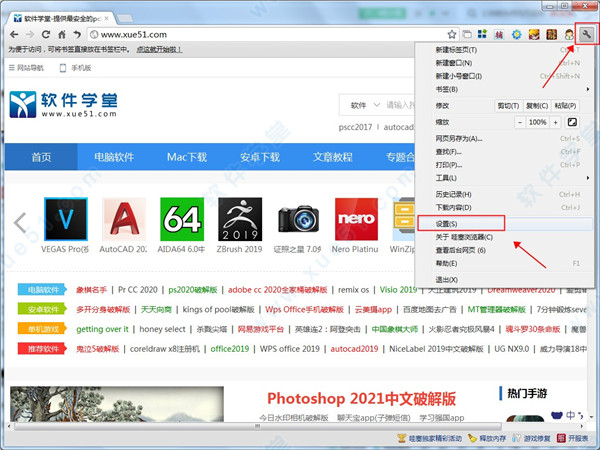The width and height of the screenshot is (600, 450).
Task: Open the ZBrush 2019 software icon
Action: coord(240,219)
